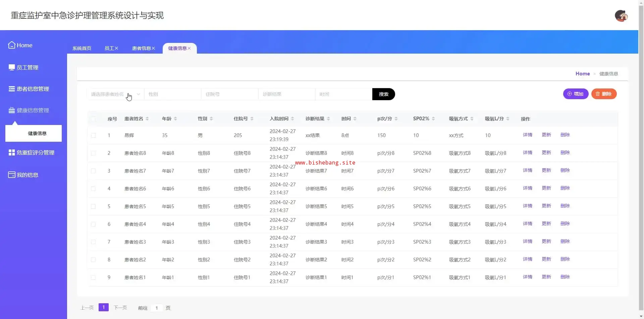Select the 健康信息 submenu item
The width and height of the screenshot is (644, 319).
click(37, 133)
